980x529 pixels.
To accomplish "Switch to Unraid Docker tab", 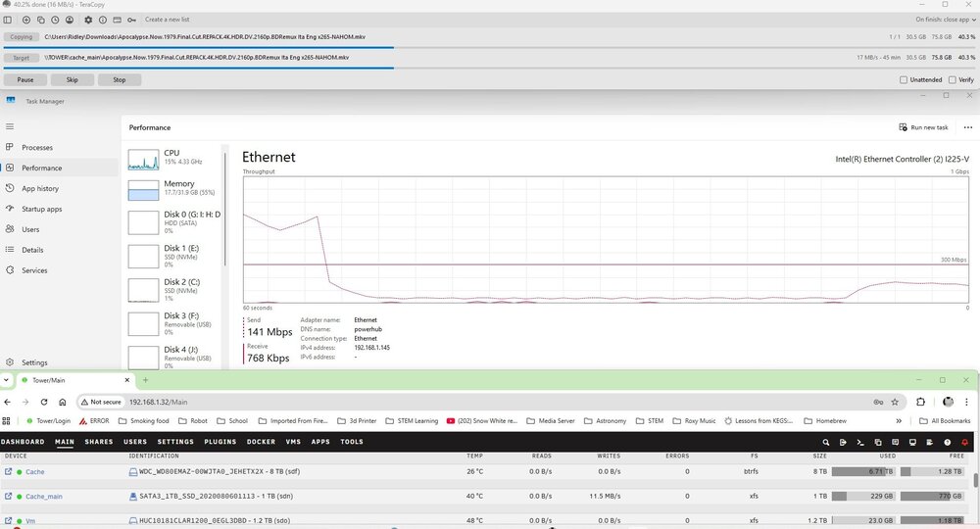I will click(x=261, y=442).
